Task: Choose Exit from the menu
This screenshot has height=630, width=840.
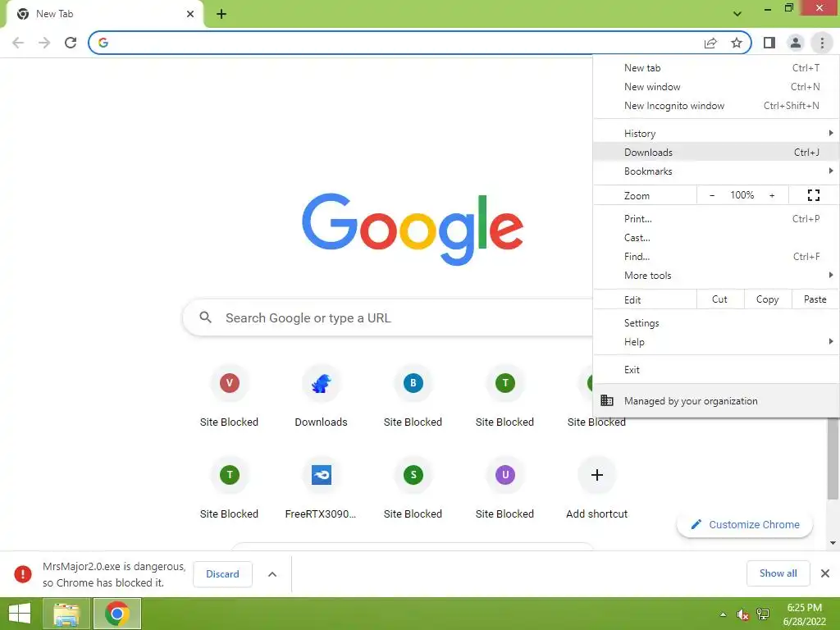Action: tap(716, 370)
